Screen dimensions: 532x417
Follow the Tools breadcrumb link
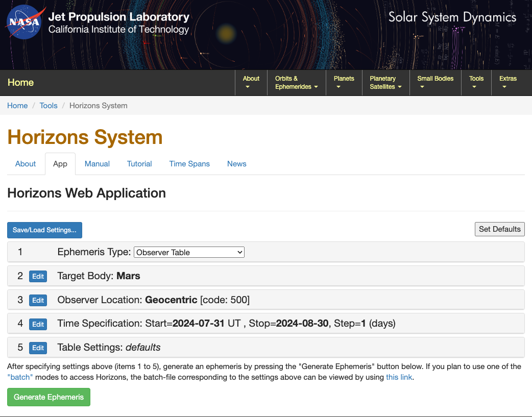(49, 106)
